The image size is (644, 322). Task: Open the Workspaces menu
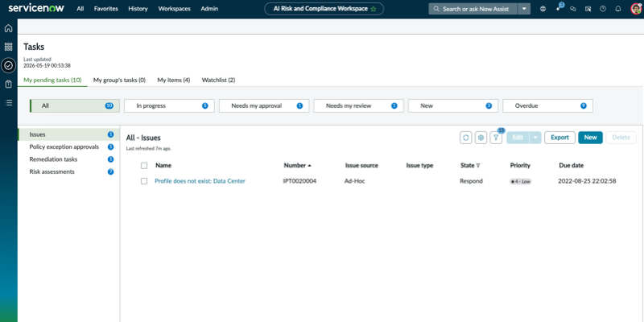point(174,9)
